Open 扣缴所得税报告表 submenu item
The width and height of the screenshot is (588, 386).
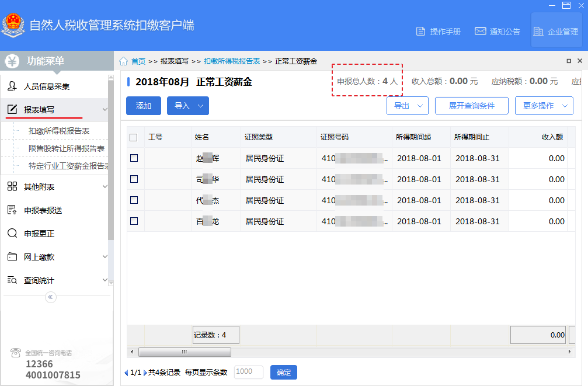59,131
